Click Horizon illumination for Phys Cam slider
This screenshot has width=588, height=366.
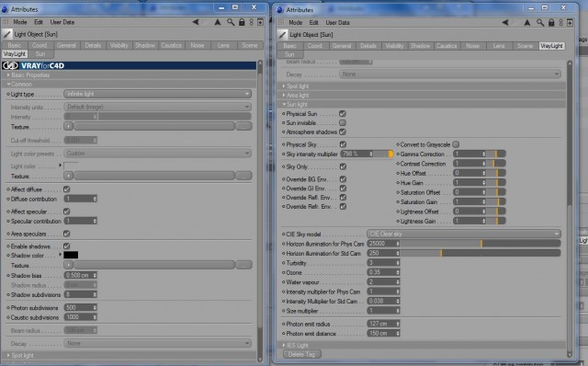point(481,244)
